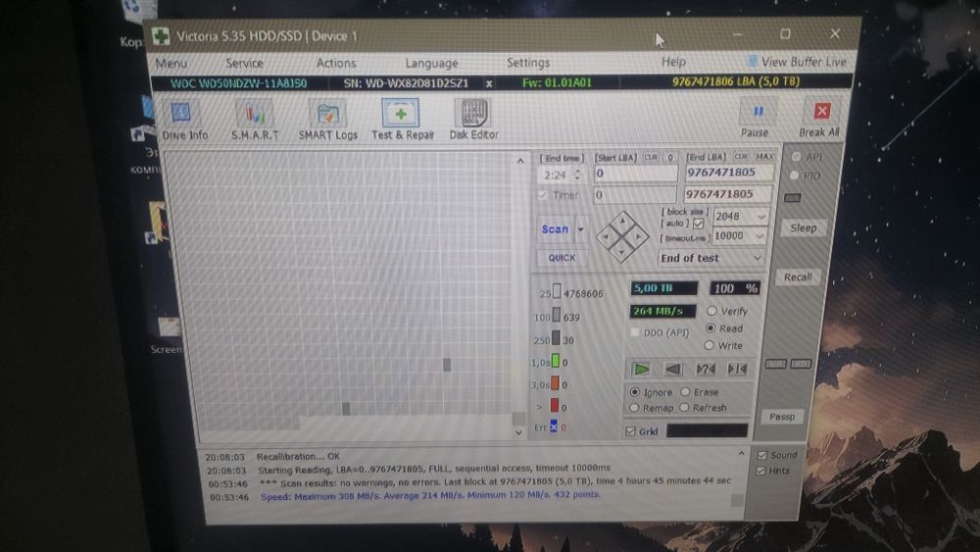Click the Recall button
Screen dimensions: 980x552
point(798,276)
